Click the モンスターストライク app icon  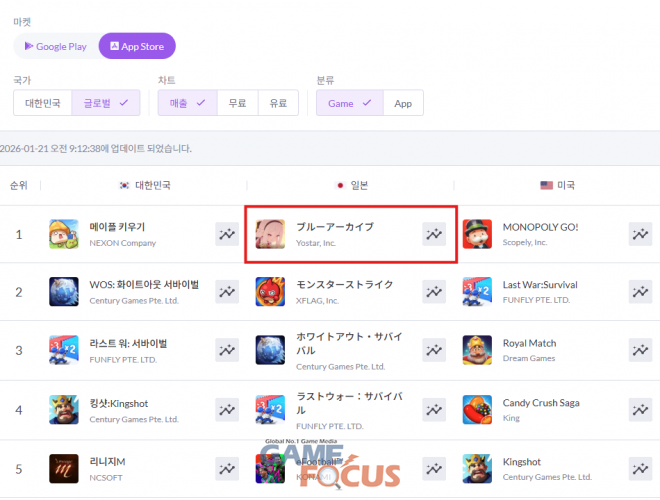pos(271,292)
